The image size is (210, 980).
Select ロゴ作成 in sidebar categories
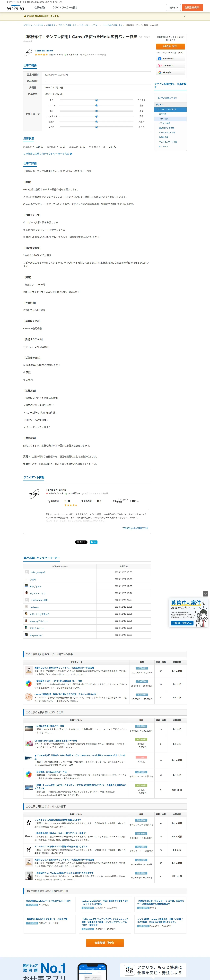163,114
